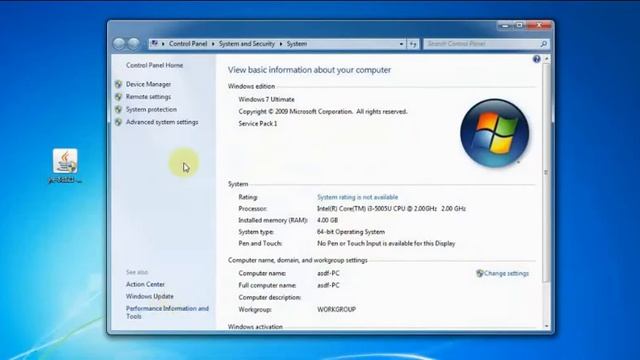The width and height of the screenshot is (640, 360).
Task: Open Performance Information and Tools
Action: 167,312
